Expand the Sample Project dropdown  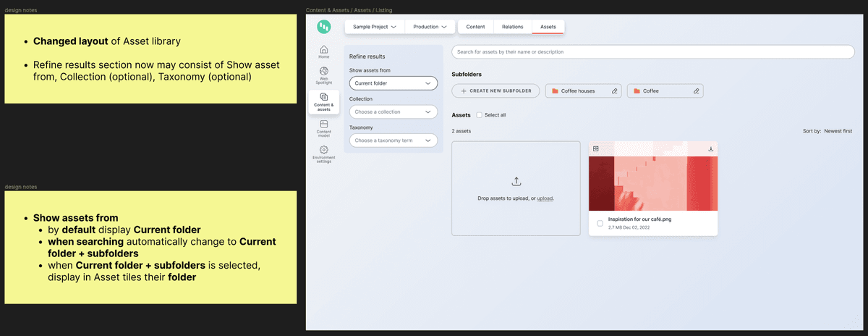(x=375, y=27)
